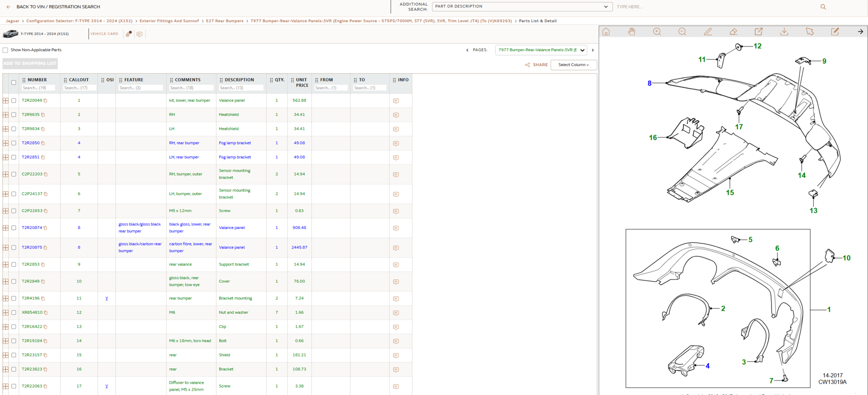Download the diagram image
The width and height of the screenshot is (868, 395).
784,32
